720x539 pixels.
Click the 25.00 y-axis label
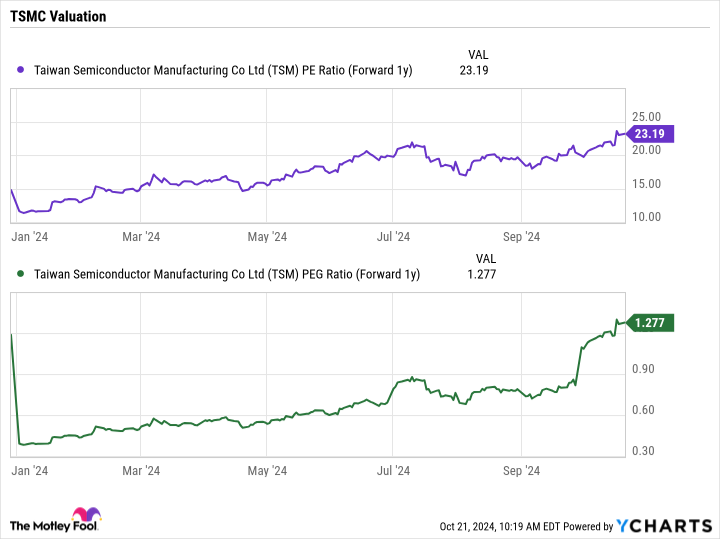coord(647,117)
